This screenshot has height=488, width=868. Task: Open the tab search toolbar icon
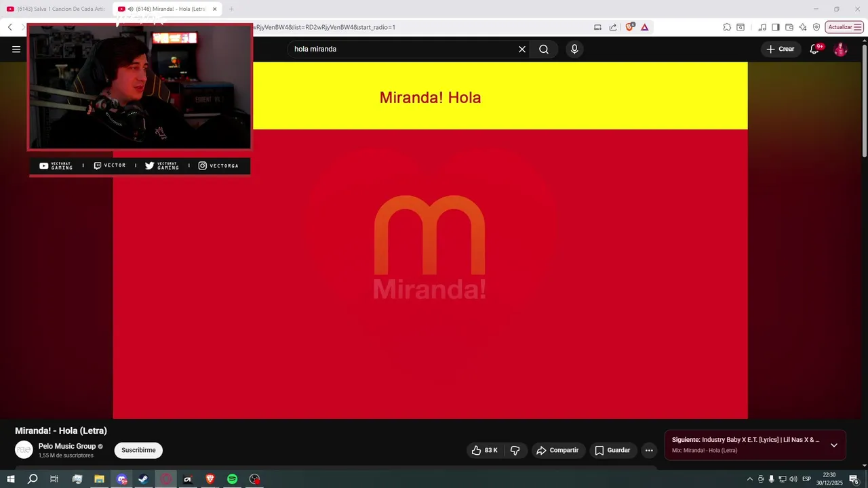pos(741,27)
